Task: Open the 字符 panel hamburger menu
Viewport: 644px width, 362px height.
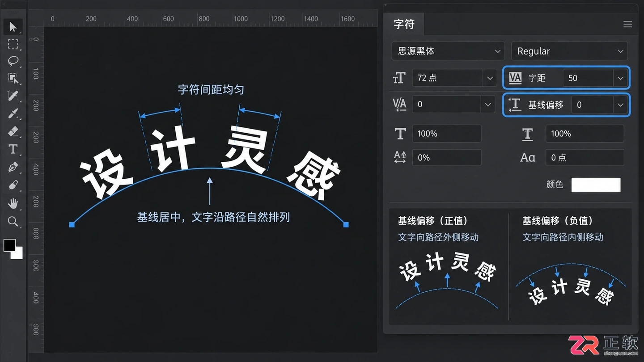Action: point(627,24)
